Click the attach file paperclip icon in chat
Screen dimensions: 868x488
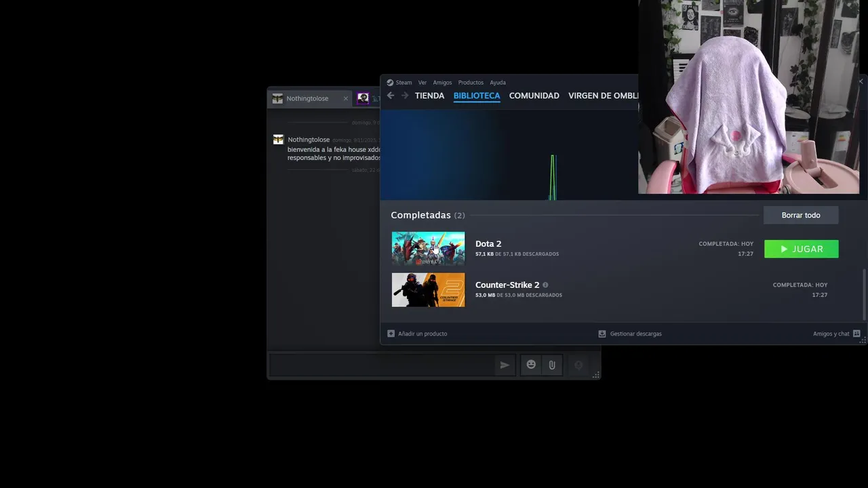tap(552, 365)
